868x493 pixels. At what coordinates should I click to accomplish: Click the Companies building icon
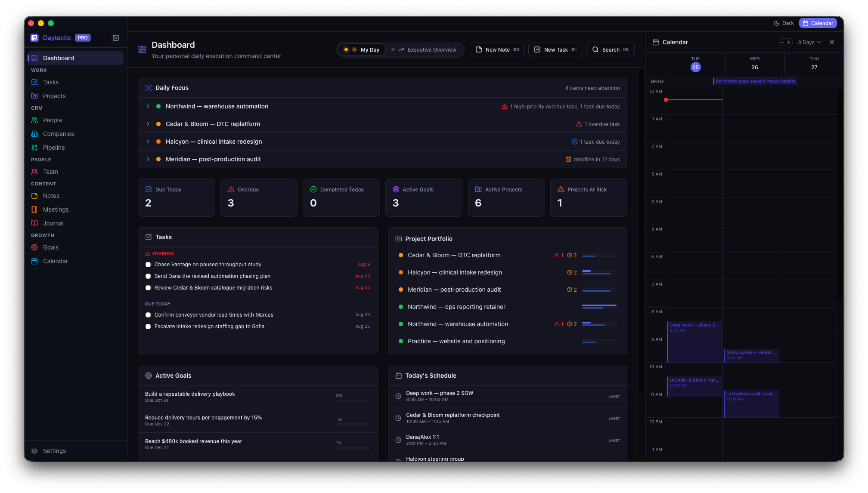(34, 134)
